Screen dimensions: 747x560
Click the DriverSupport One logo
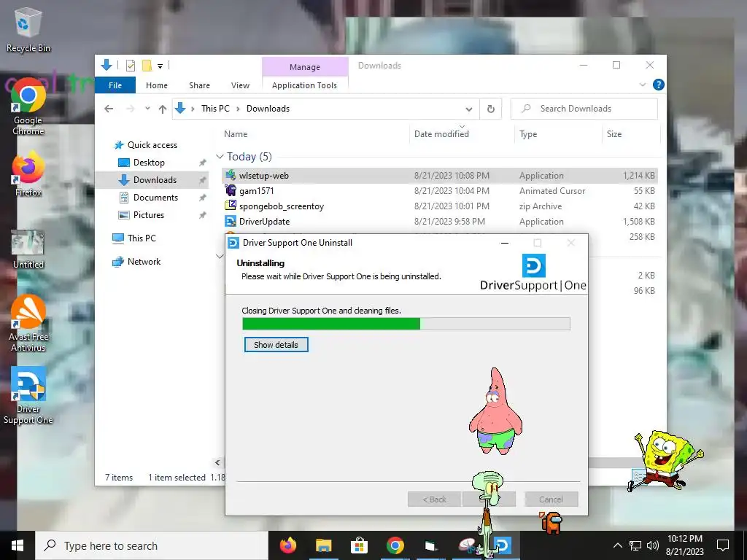point(533,273)
